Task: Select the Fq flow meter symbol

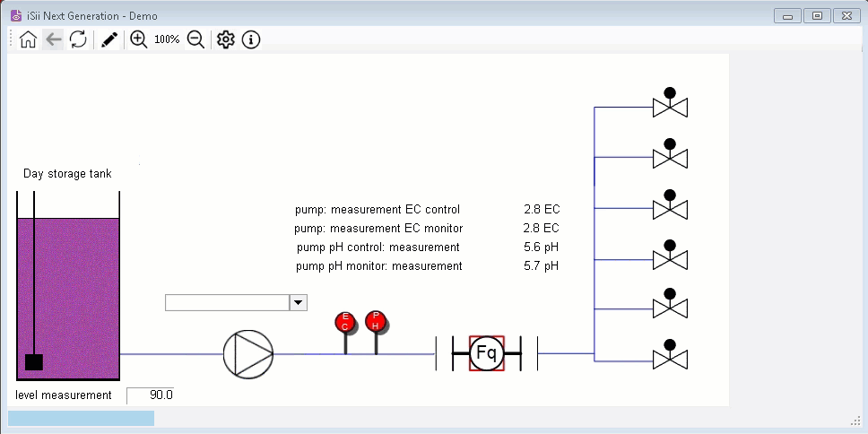Action: pyautogui.click(x=487, y=353)
